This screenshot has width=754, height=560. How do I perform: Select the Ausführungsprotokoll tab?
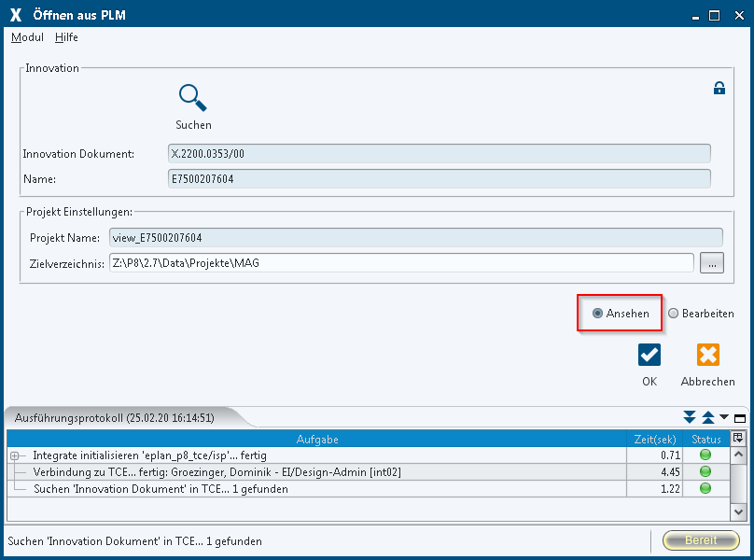115,418
